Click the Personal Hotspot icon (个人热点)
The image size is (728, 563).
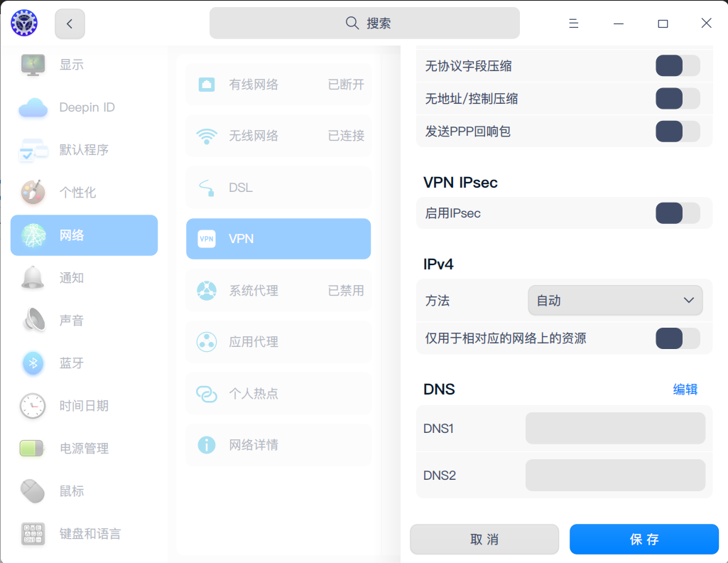point(207,394)
